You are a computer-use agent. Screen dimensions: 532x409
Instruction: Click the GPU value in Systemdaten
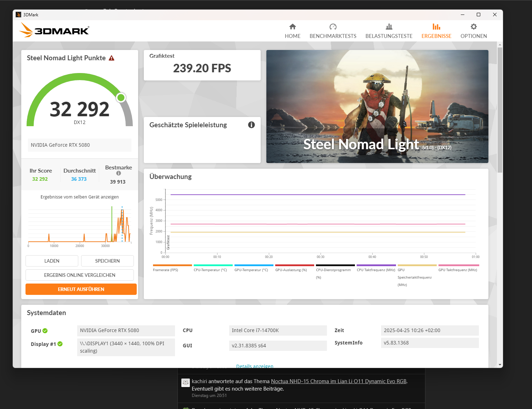point(126,330)
